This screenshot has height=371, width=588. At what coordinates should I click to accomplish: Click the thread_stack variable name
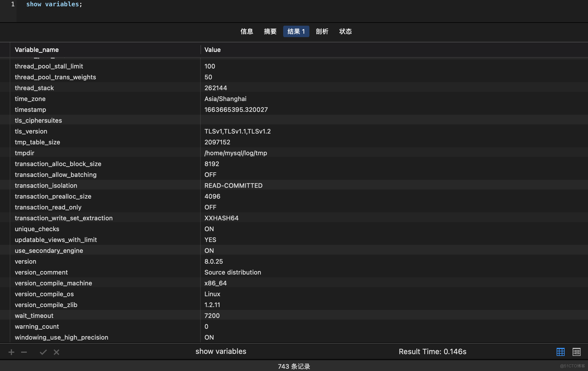[x=34, y=88]
